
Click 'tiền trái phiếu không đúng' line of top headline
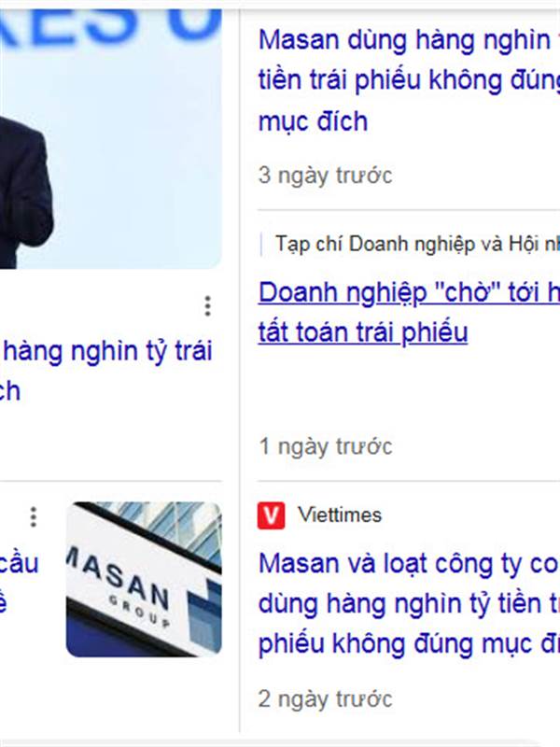(x=409, y=80)
